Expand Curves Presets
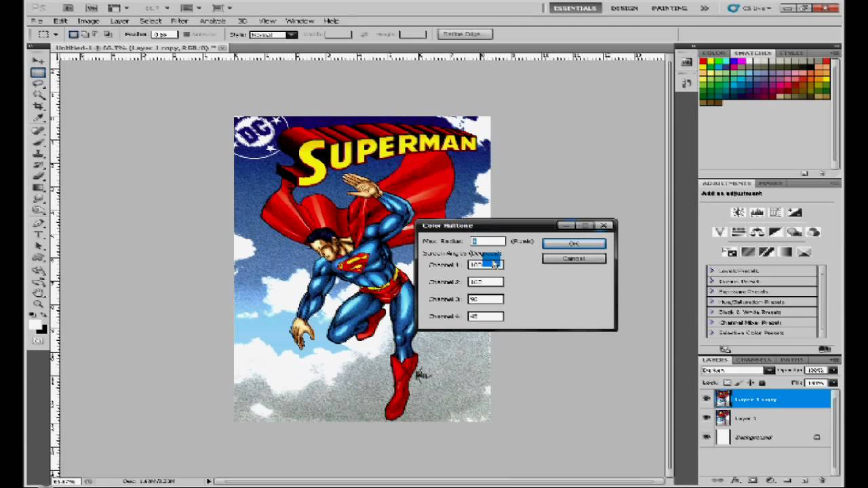 (x=712, y=281)
